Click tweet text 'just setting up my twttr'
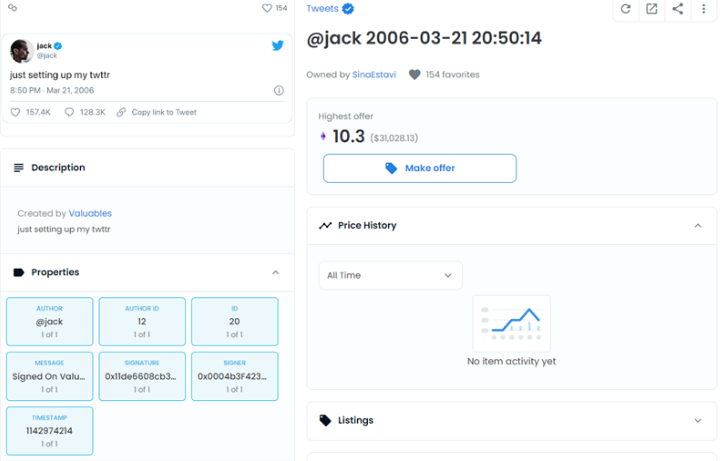Screen dimensions: 723x461 [60, 75]
